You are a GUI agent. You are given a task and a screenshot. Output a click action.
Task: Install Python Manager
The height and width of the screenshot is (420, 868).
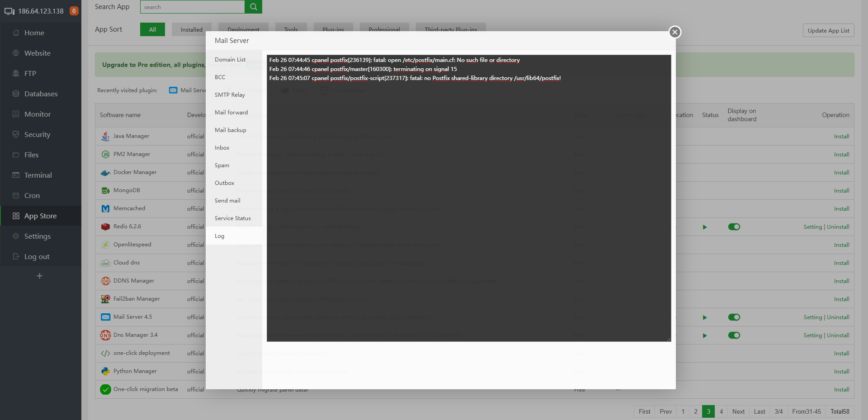click(841, 371)
